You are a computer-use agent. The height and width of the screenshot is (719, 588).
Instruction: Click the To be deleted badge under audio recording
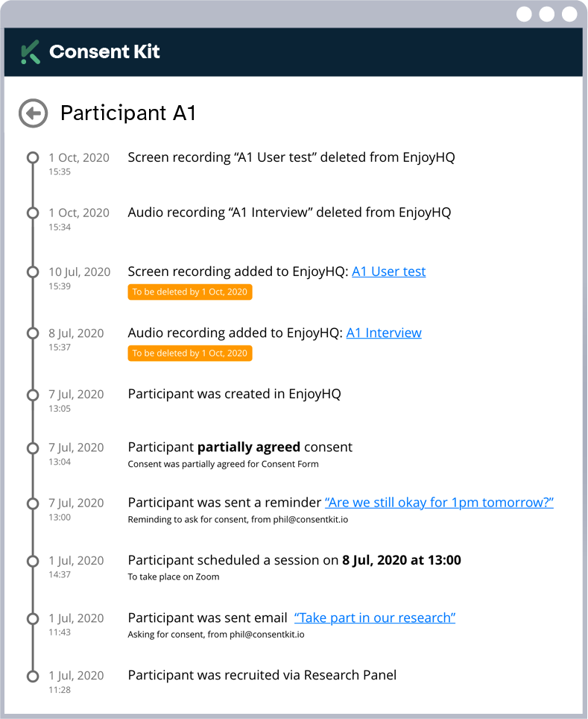[189, 353]
